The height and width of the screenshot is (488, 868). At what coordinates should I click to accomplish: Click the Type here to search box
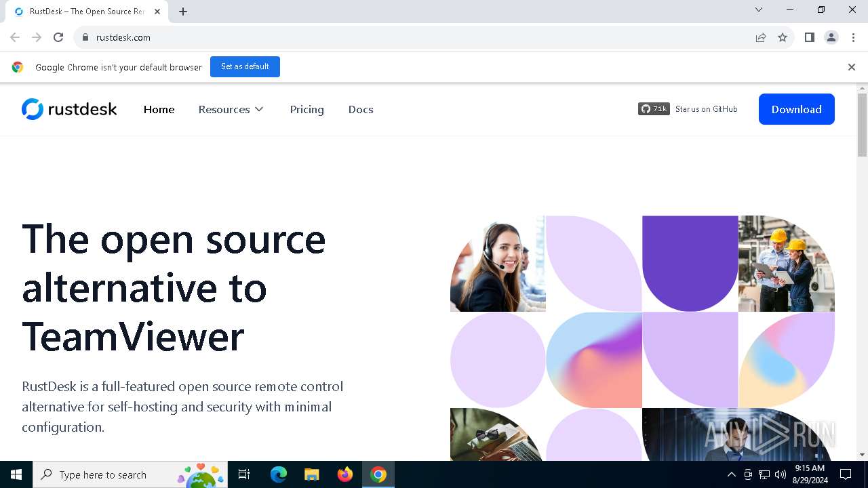130,474
